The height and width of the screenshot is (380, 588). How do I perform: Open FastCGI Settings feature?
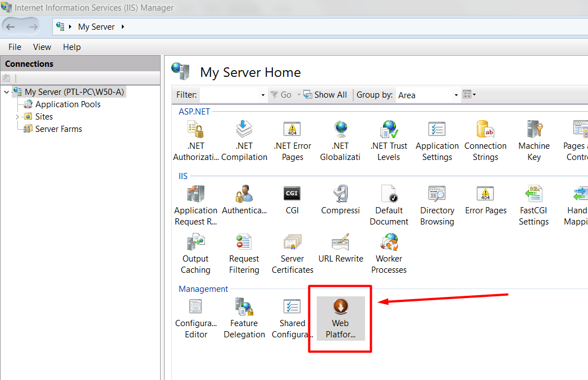click(x=534, y=205)
